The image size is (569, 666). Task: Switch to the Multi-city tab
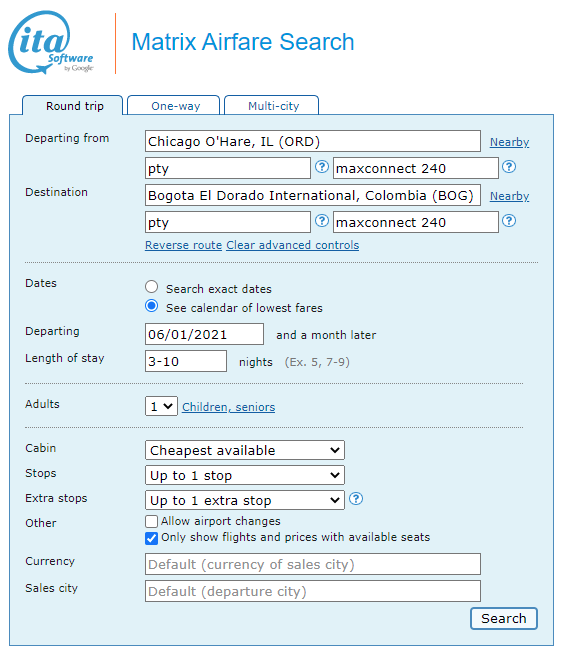pos(272,105)
